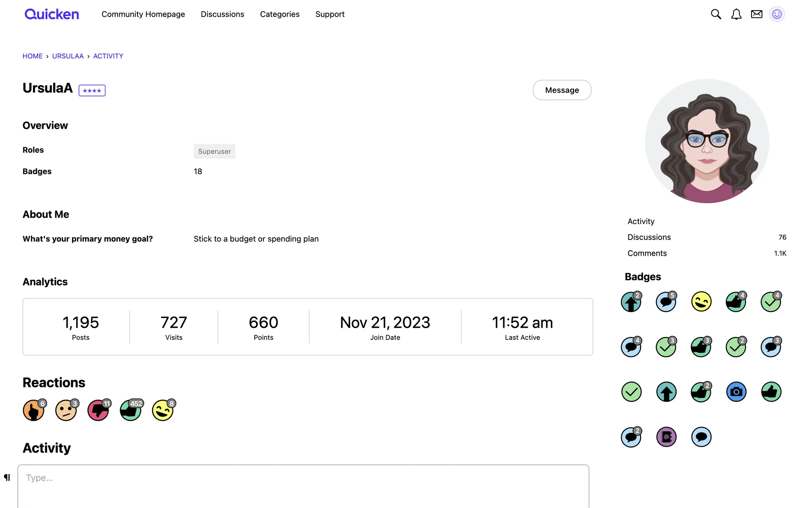Click the purple address book badge

pyautogui.click(x=666, y=437)
